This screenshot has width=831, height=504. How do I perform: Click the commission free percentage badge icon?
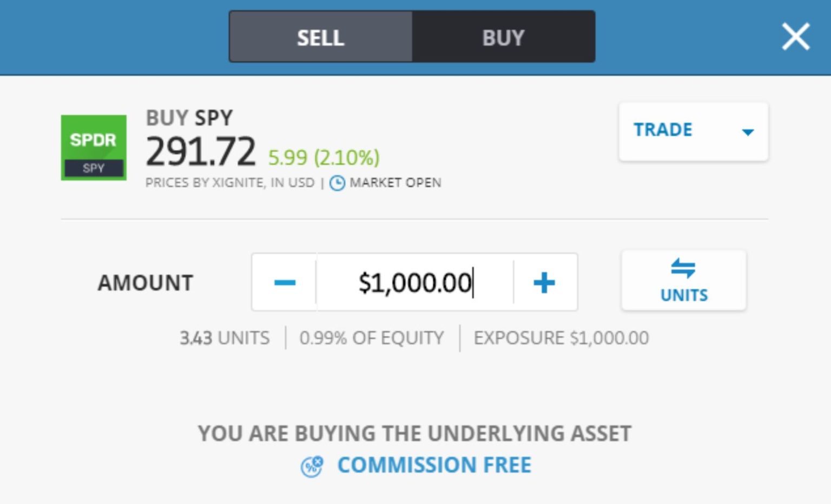pyautogui.click(x=312, y=465)
